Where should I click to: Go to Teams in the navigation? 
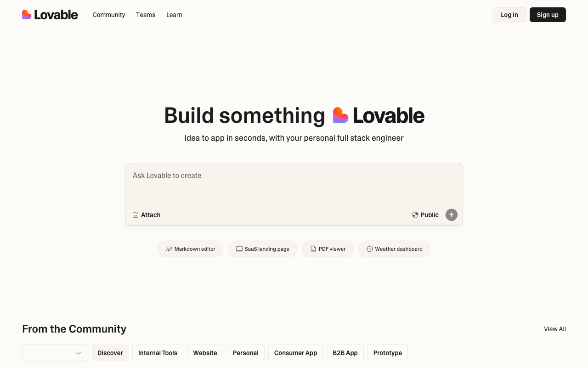tap(146, 15)
